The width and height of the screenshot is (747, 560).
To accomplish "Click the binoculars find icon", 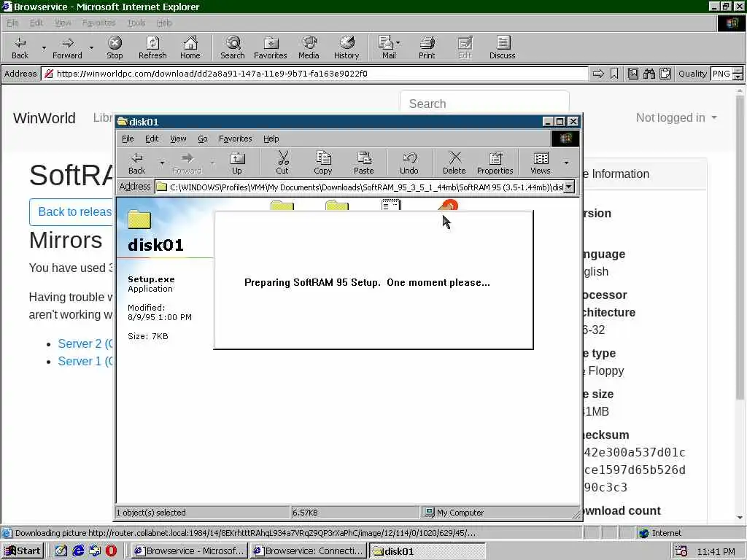I will point(649,74).
